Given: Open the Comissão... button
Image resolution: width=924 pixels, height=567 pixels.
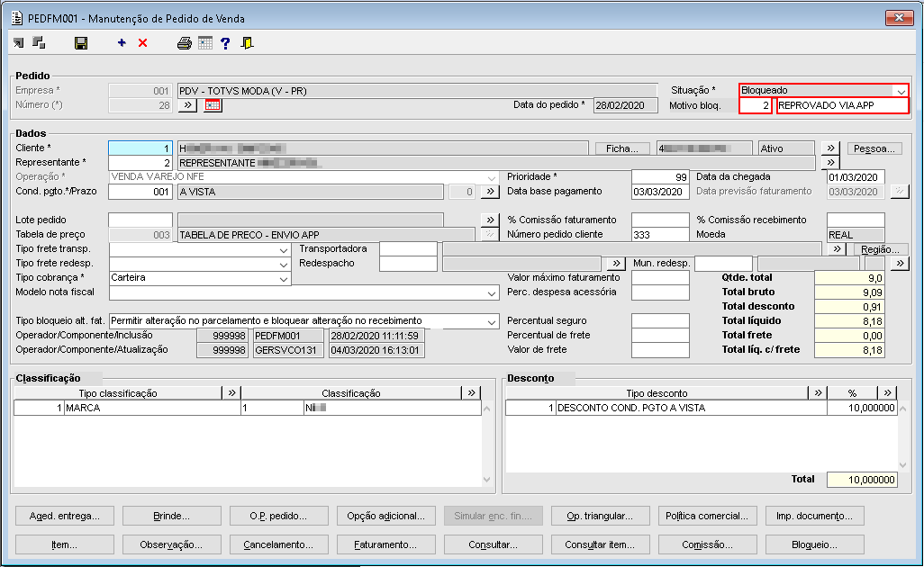Looking at the screenshot, I should pyautogui.click(x=707, y=544).
